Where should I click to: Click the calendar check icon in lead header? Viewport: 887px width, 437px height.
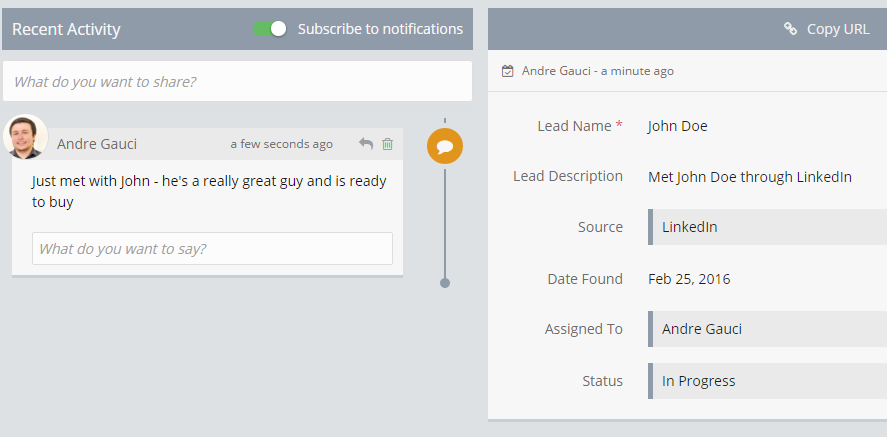508,71
